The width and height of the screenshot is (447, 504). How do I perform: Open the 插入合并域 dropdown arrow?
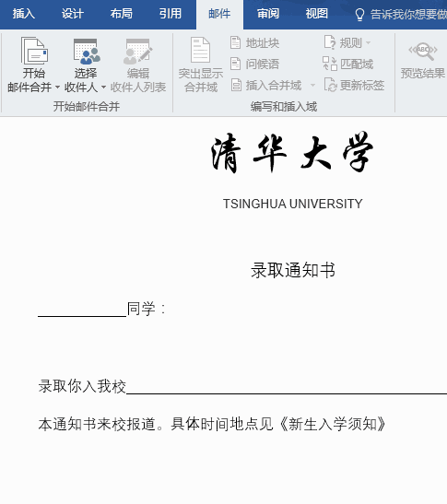[x=312, y=86]
